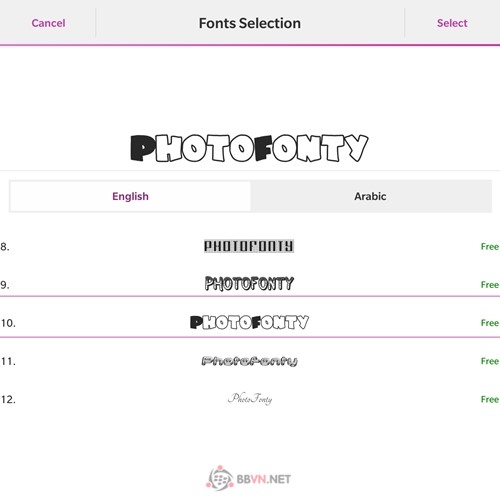
Task: Switch to the Arabic fonts tab
Action: tap(371, 196)
